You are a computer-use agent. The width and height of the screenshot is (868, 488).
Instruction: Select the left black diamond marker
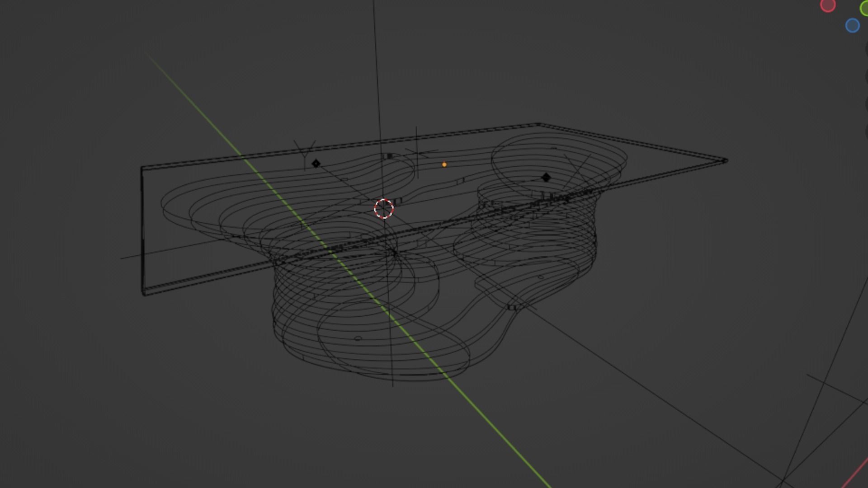(x=316, y=164)
